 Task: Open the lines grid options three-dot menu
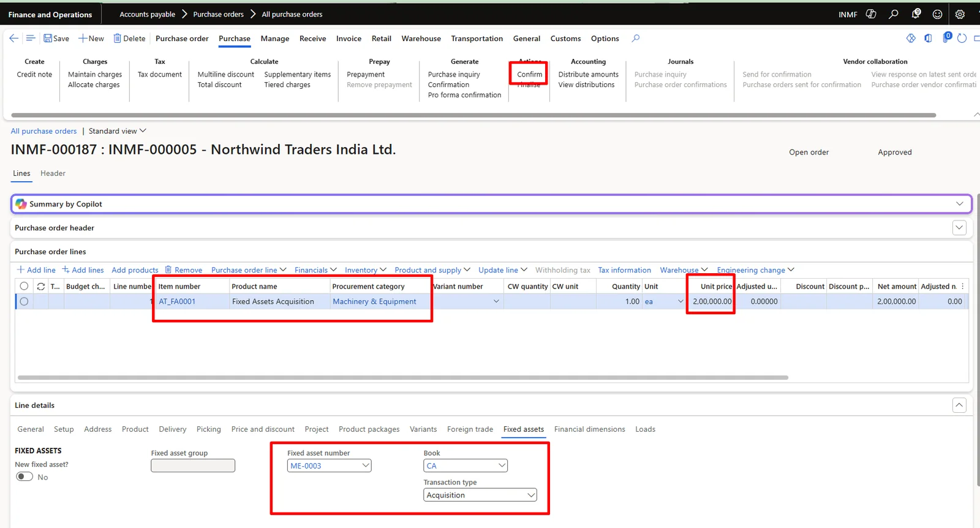click(963, 287)
